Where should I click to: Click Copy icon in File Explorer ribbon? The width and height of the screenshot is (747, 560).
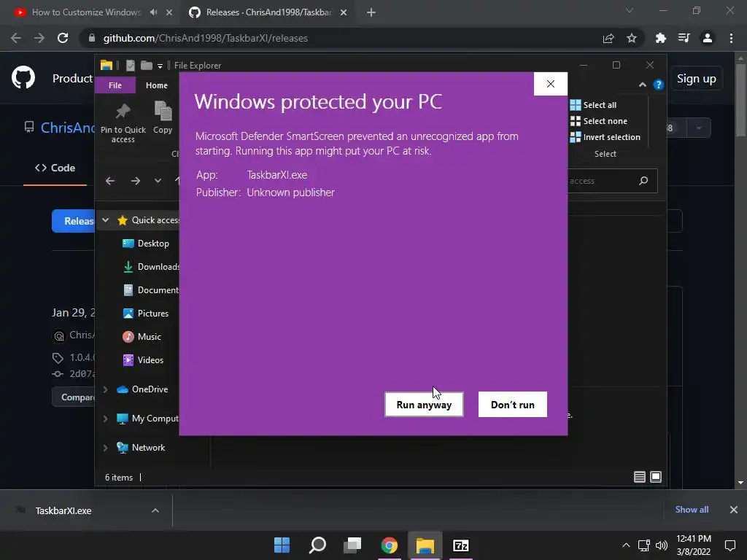pos(163,117)
